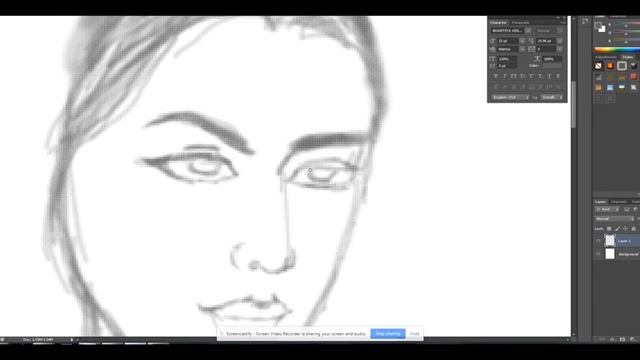Toggle Underline text style
Viewport: 640px width, 360px height.
pos(549,76)
